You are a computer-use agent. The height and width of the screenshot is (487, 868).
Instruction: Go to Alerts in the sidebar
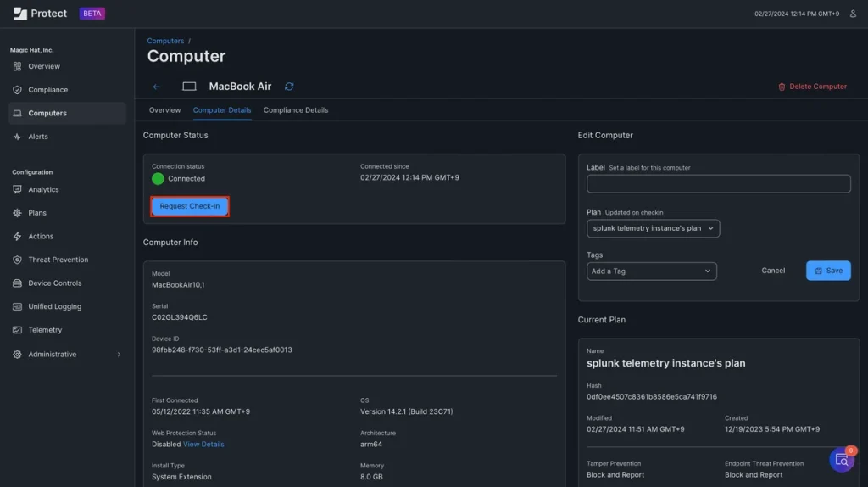point(38,137)
